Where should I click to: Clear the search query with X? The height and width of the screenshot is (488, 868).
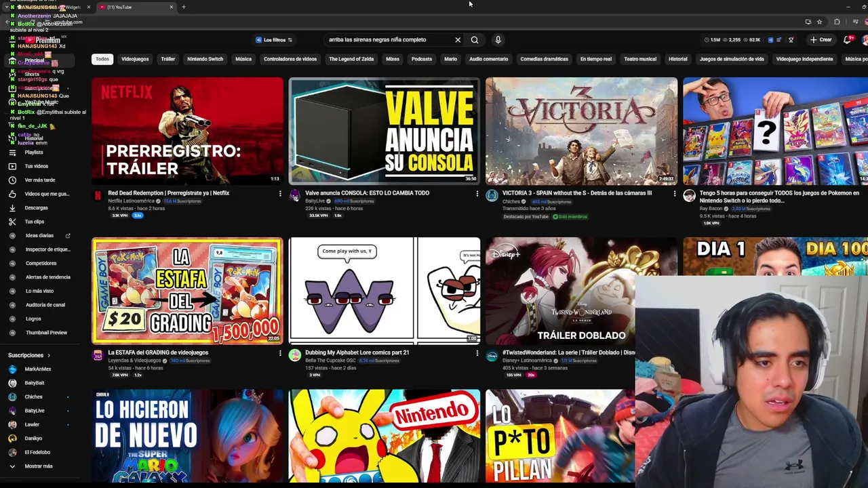tap(458, 40)
